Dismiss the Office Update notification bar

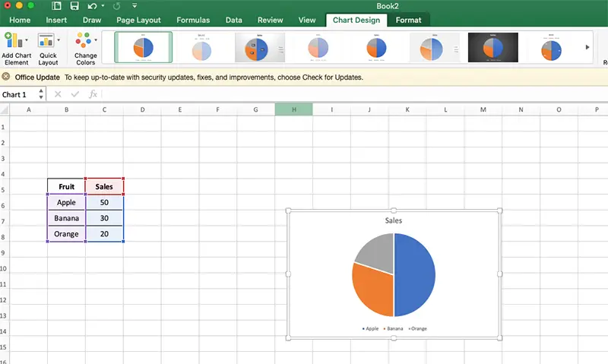(x=6, y=76)
